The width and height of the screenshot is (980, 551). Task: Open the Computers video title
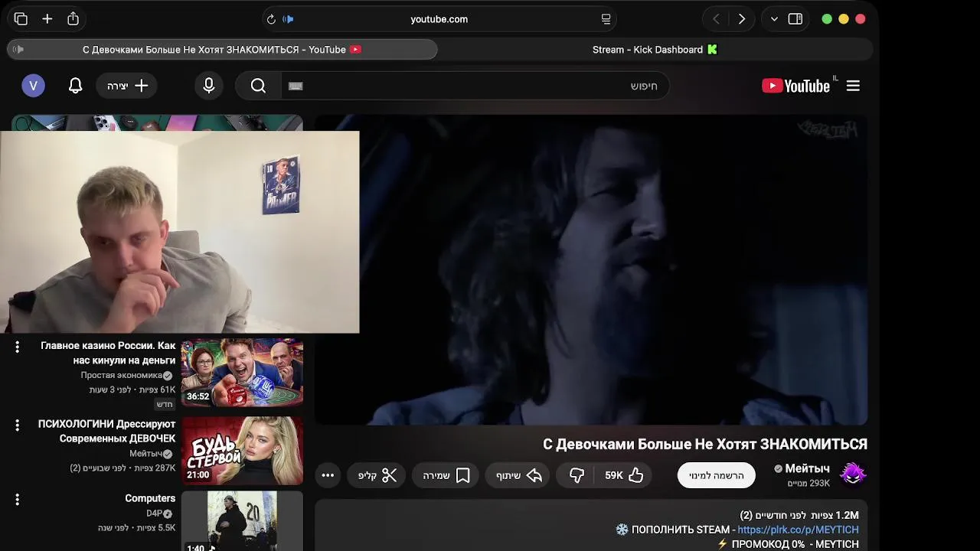click(x=150, y=498)
